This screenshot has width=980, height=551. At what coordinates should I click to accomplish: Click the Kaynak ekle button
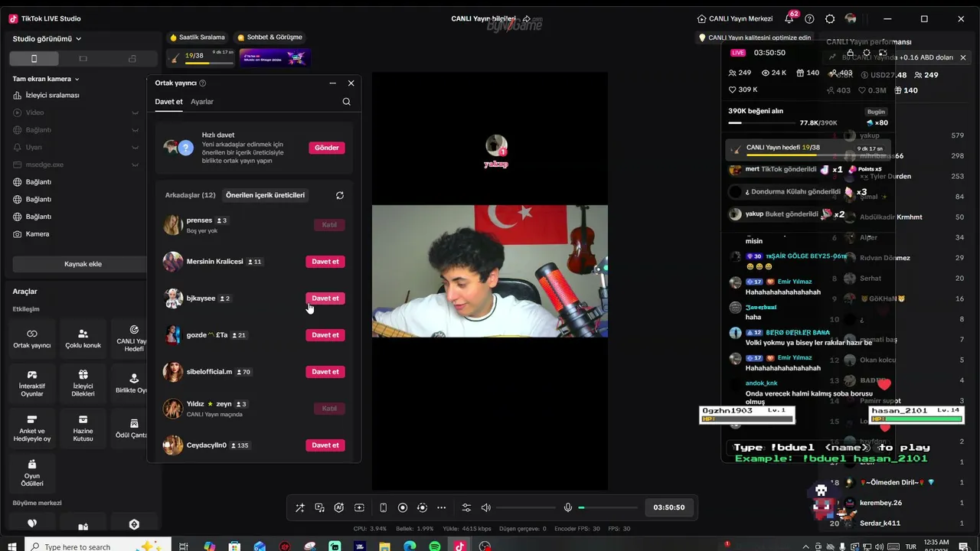(x=83, y=264)
